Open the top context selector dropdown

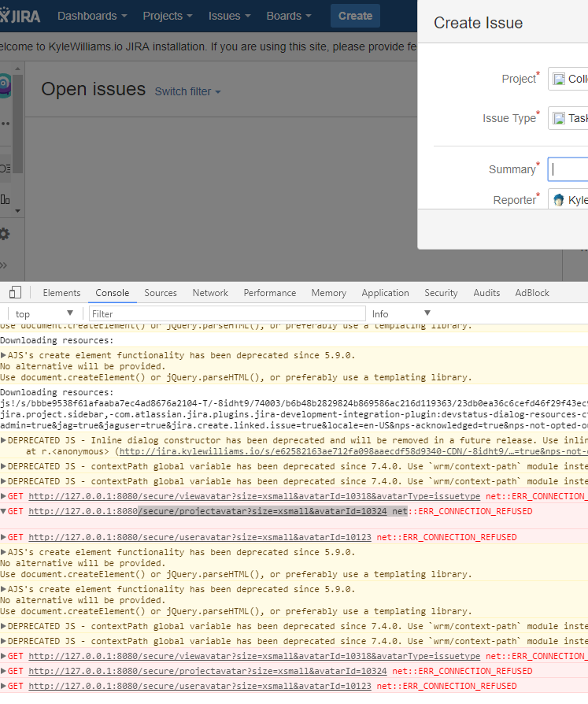tap(43, 314)
